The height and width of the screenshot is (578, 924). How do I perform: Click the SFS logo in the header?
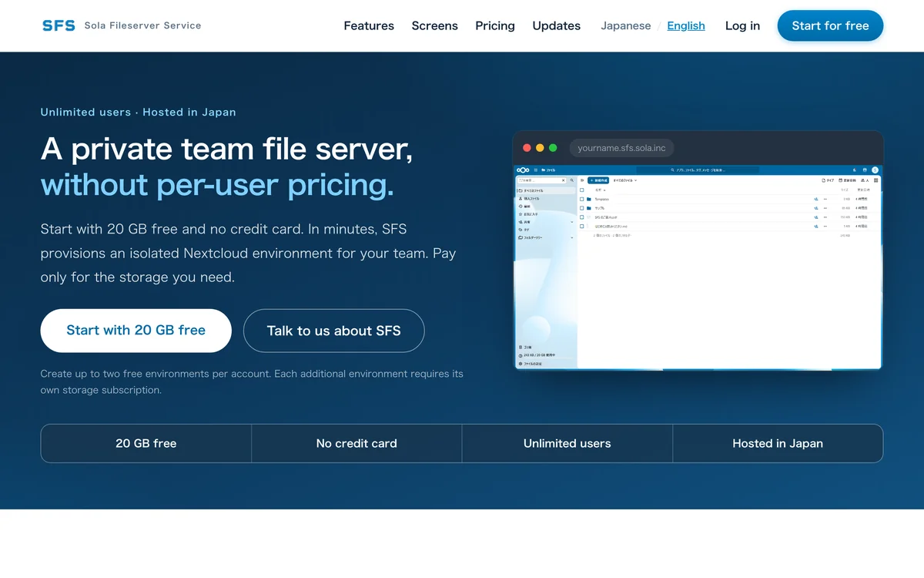pos(59,25)
